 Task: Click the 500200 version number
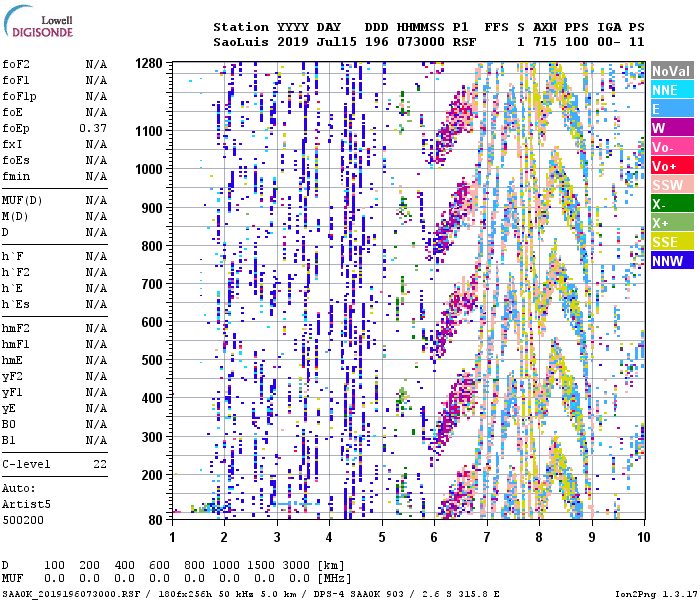tap(23, 521)
